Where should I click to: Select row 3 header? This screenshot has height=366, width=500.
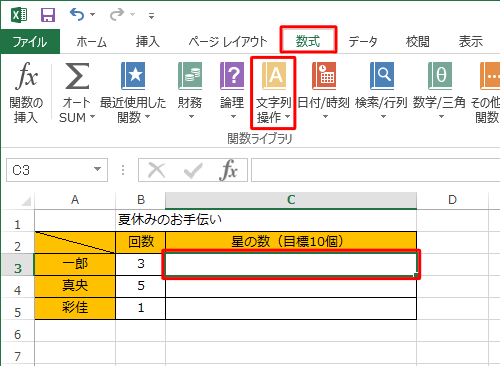click(x=17, y=265)
